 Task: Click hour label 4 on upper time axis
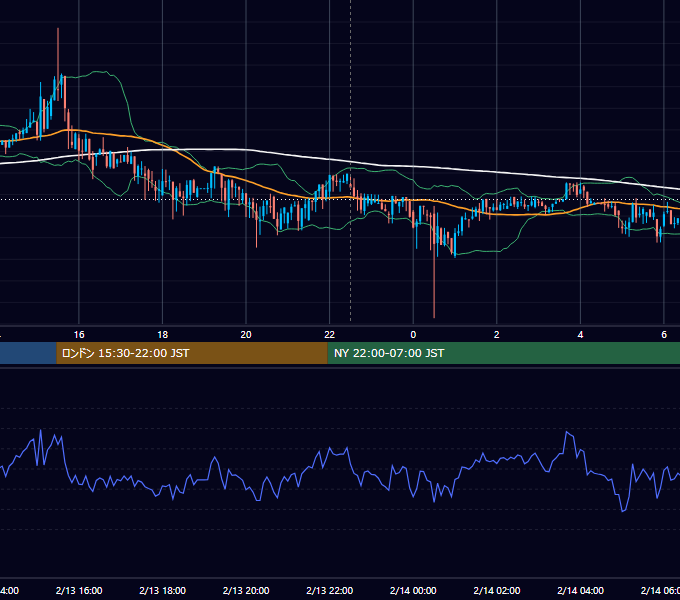pyautogui.click(x=580, y=335)
